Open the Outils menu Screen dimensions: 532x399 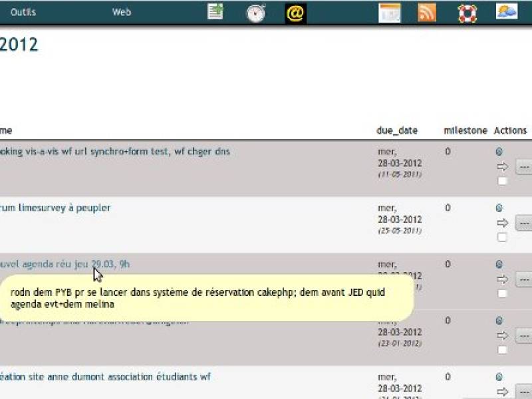23,12
